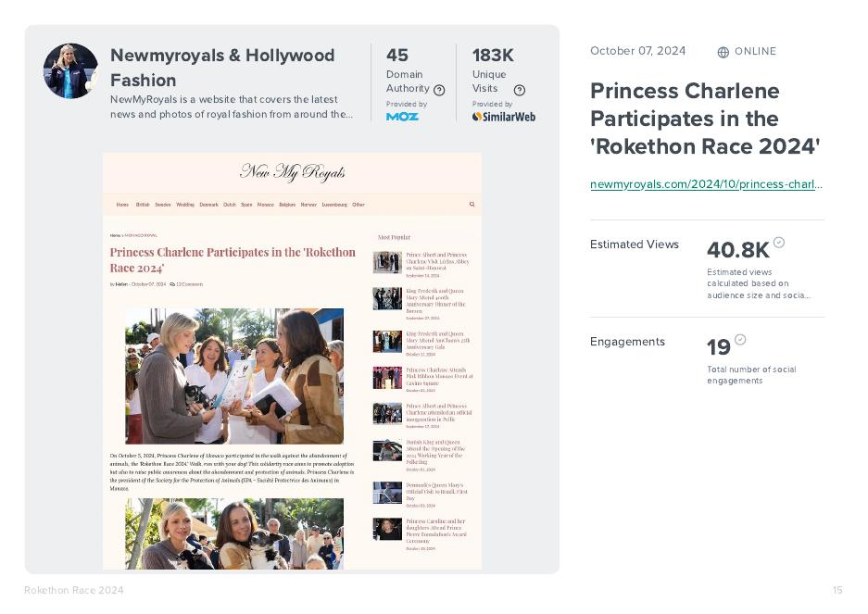Click the Newmyroyals profile avatar

(70, 71)
